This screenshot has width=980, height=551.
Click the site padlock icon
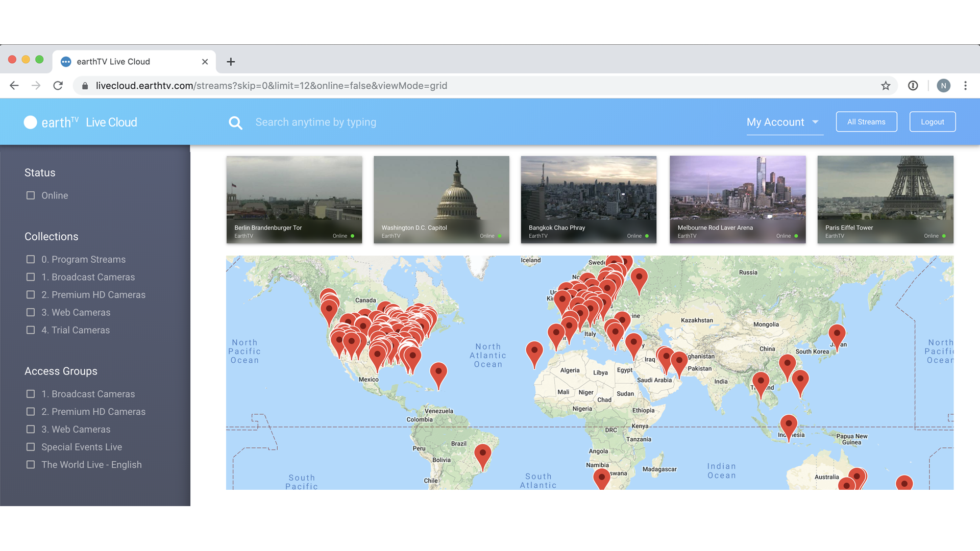(85, 86)
